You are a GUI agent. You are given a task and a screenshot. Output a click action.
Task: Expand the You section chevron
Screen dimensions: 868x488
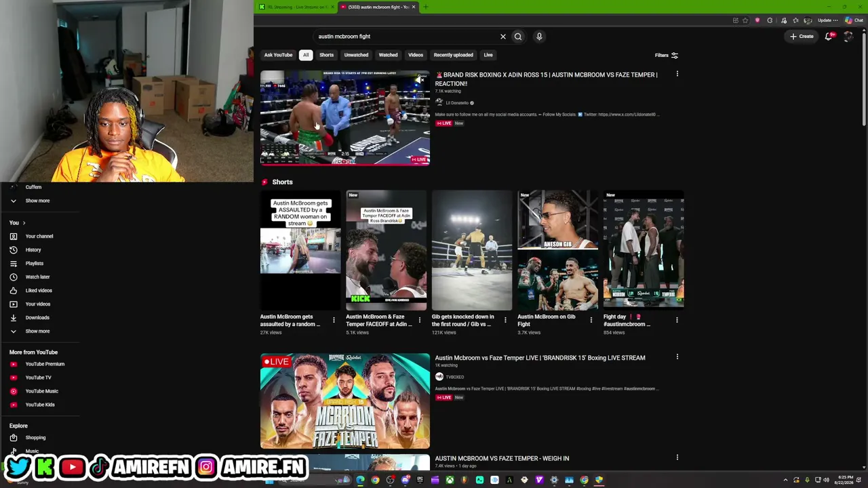click(x=24, y=223)
